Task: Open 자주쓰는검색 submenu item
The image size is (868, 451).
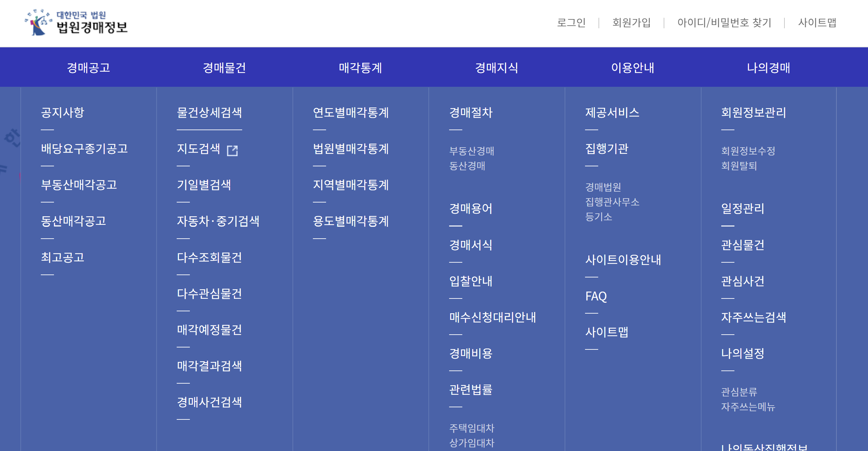Action: coord(753,317)
